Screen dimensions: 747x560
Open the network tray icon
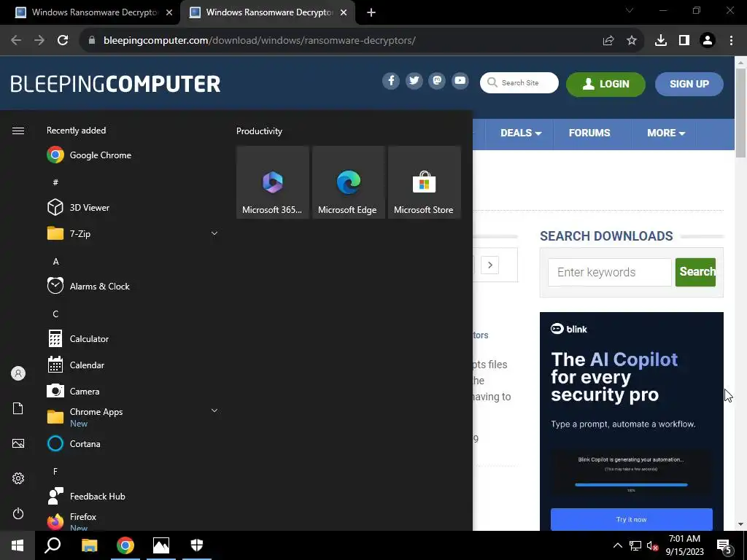[x=635, y=545]
